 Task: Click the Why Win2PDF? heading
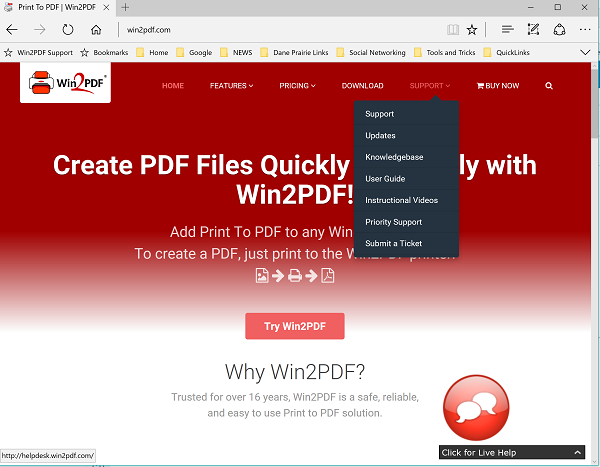click(x=295, y=372)
